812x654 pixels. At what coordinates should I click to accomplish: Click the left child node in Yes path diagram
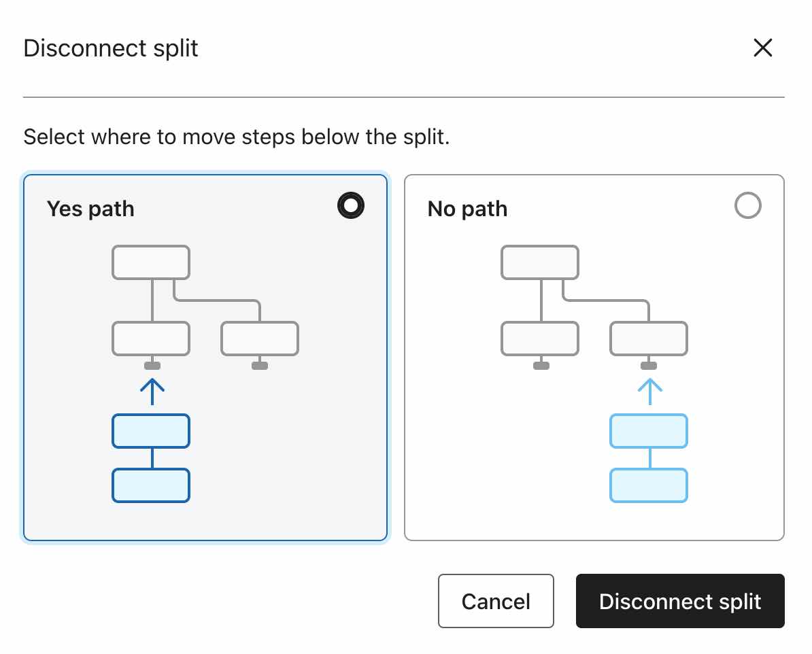151,339
